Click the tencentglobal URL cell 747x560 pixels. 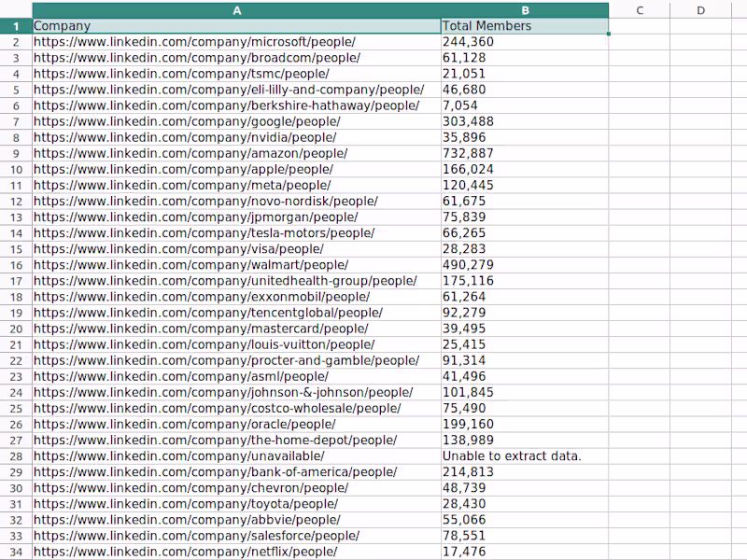[237, 313]
